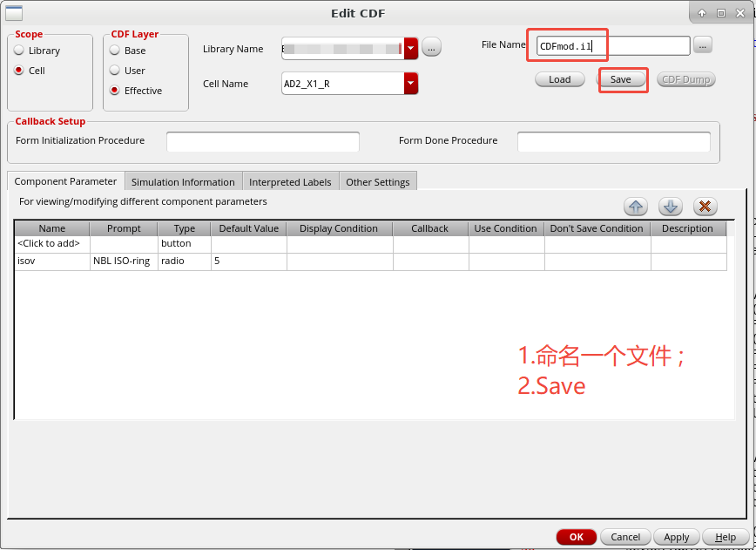Image resolution: width=756 pixels, height=550 pixels.
Task: Switch to Simulation Information tab
Action: [183, 182]
